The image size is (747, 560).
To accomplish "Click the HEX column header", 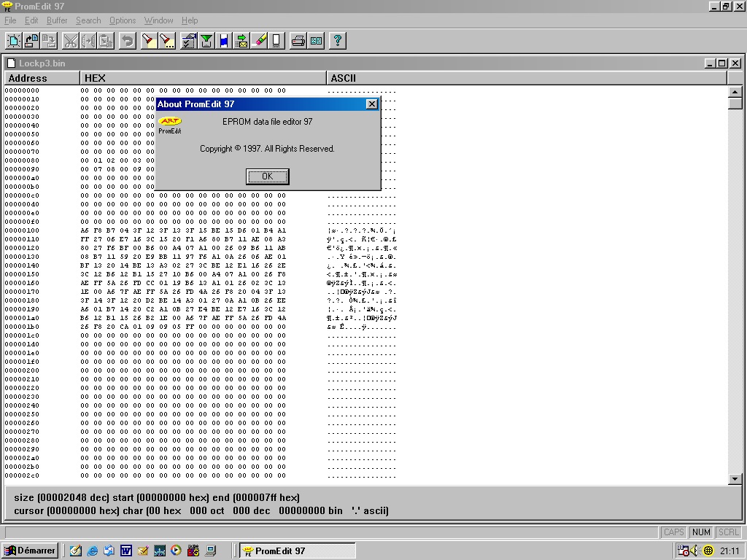I will coord(203,78).
